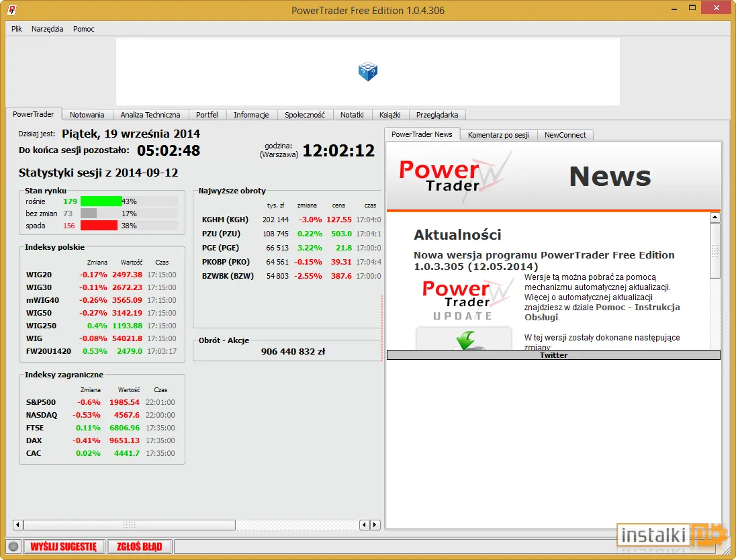Viewport: 736px width, 560px height.
Task: Click the 'Wartość' header in Indeksy polskie
Action: point(132,262)
